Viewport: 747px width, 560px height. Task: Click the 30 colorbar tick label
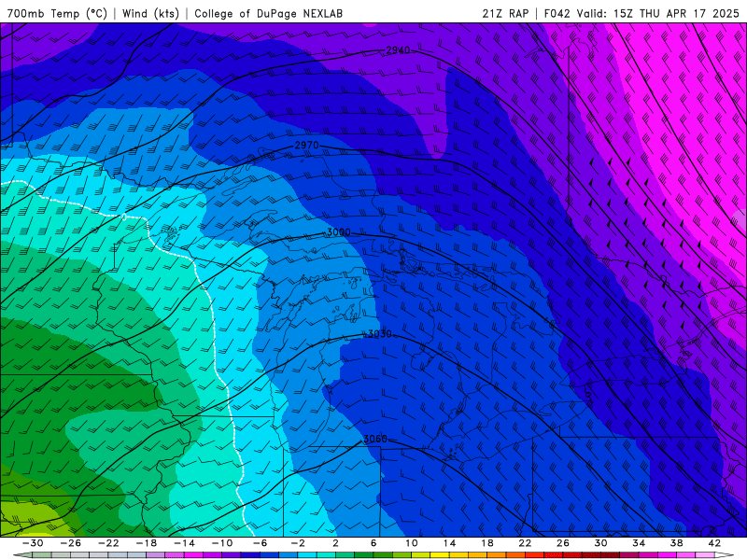coord(600,543)
